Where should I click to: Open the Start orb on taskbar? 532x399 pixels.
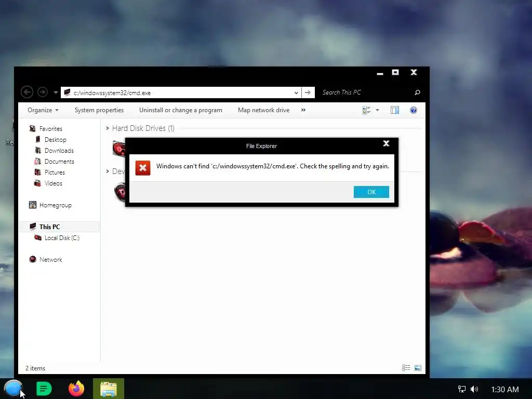[x=14, y=389]
